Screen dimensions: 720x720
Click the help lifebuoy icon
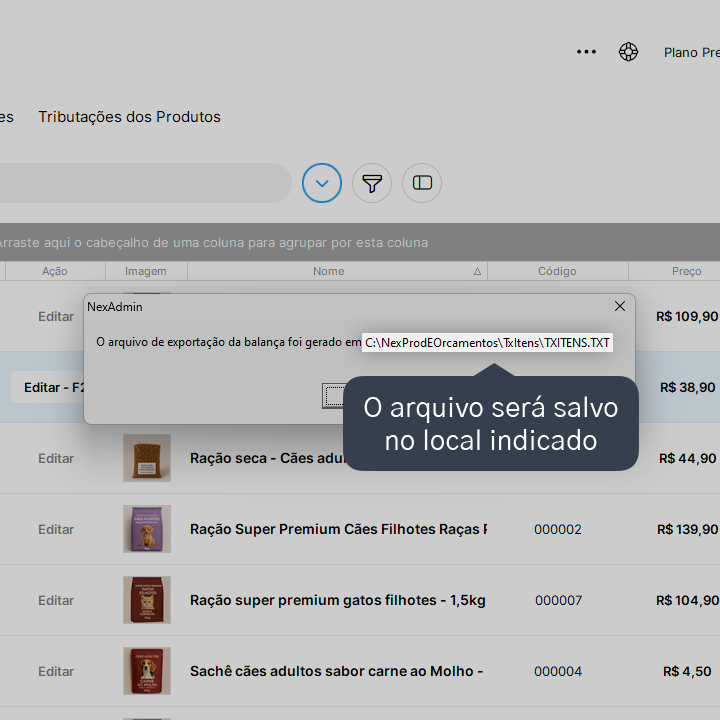628,52
